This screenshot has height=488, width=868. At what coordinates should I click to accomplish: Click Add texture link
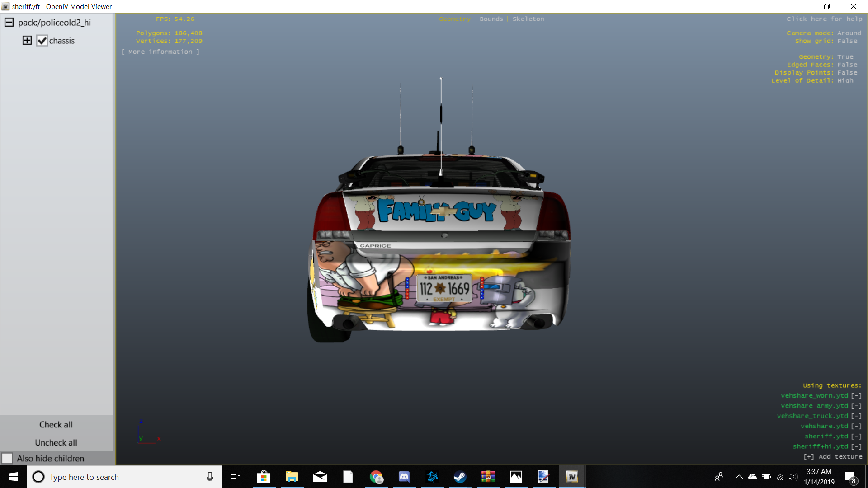(x=833, y=457)
